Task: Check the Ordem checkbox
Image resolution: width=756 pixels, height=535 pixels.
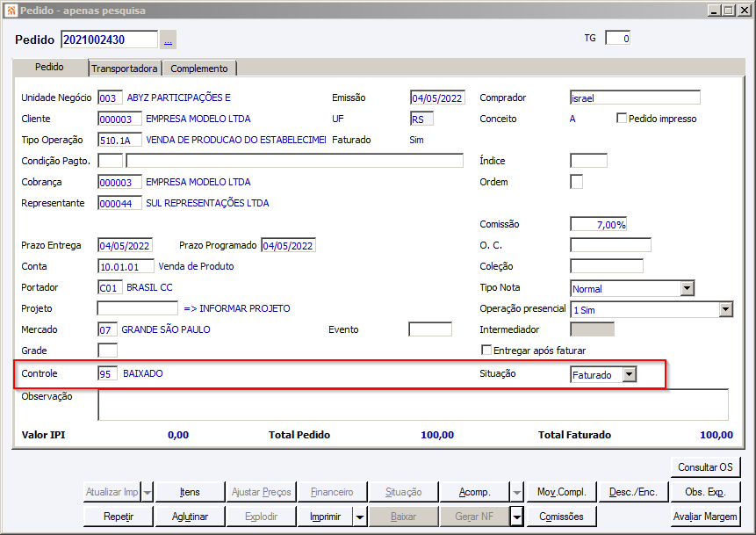Action: pyautogui.click(x=577, y=182)
